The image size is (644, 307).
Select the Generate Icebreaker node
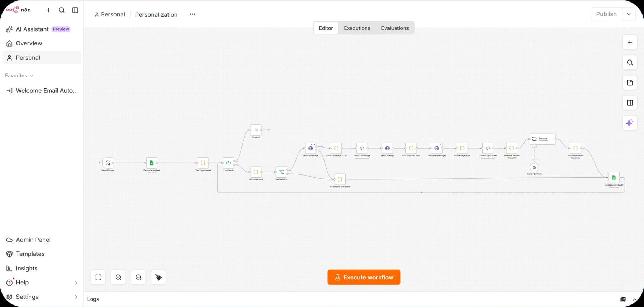pyautogui.click(x=542, y=139)
